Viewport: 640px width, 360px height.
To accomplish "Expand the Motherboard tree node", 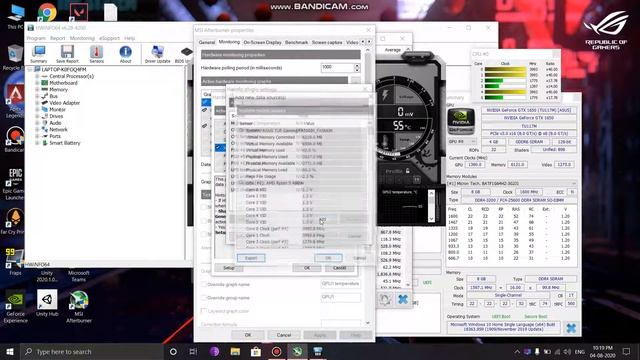I will point(37,83).
